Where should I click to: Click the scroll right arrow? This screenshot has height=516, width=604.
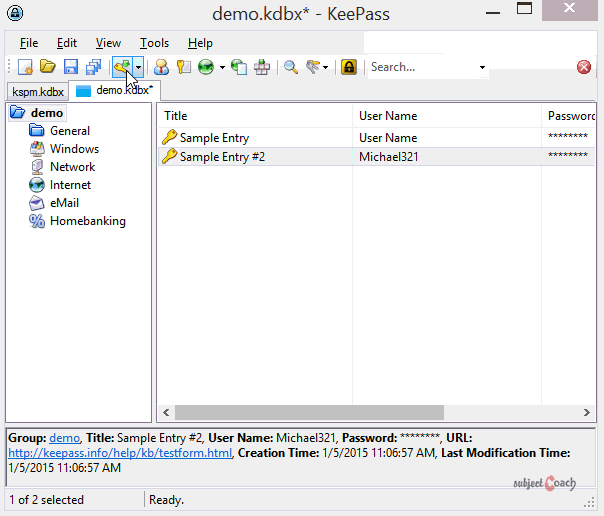click(586, 412)
